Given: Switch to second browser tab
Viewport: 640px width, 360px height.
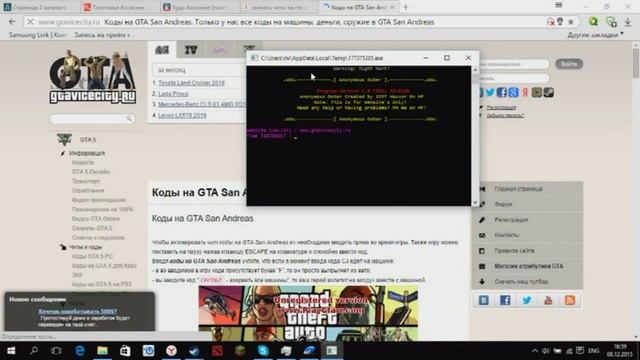Looking at the screenshot, I should click(x=119, y=7).
